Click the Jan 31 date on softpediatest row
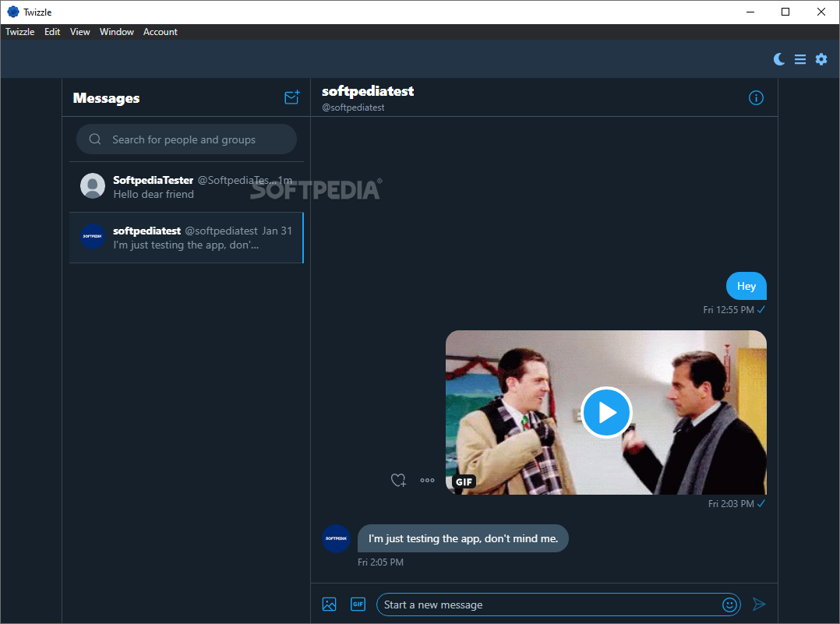 277,231
